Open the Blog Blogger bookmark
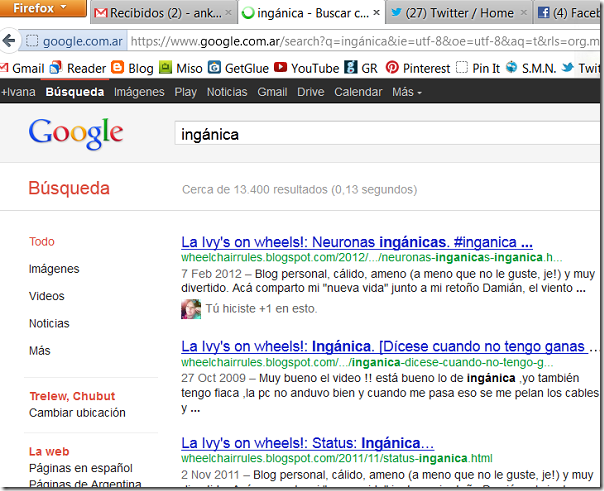Screen dimensions: 604x491 click(x=133, y=68)
